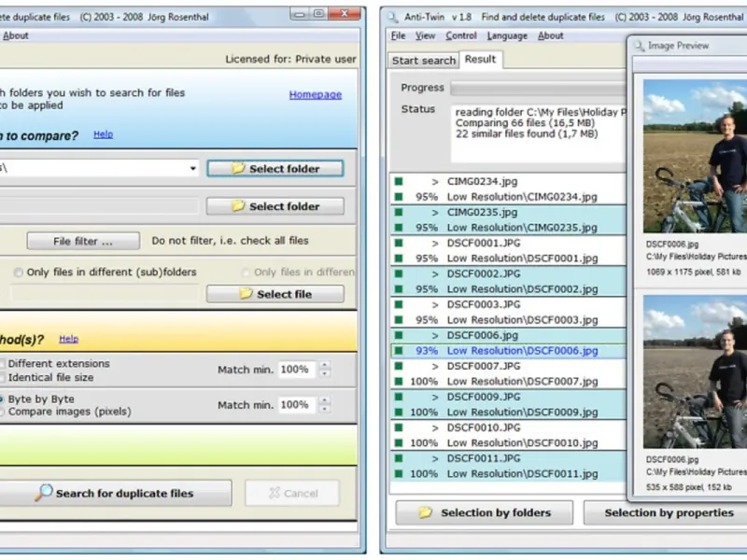747x560 pixels.
Task: Open About menu in left window
Action: click(x=16, y=35)
